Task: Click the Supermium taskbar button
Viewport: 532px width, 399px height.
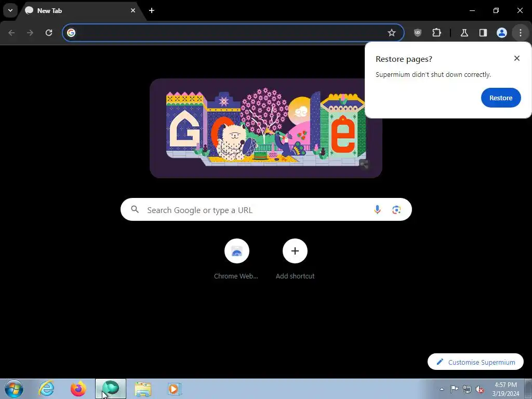Action: pyautogui.click(x=111, y=389)
